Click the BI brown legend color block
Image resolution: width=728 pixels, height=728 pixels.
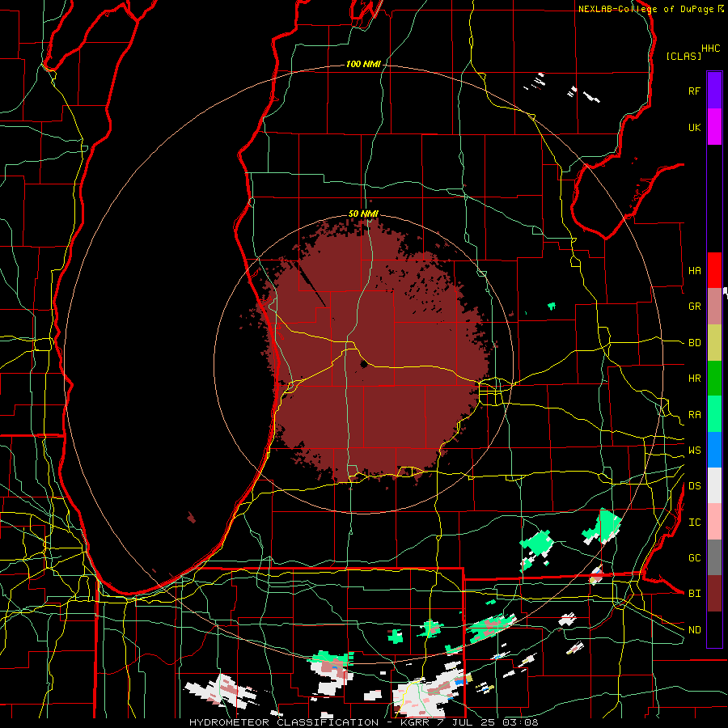[714, 594]
